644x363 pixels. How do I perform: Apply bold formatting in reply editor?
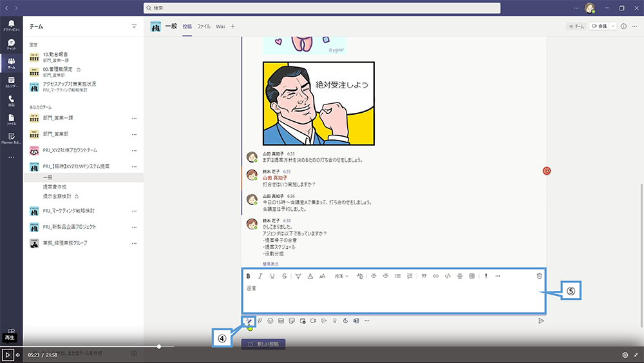[248, 276]
